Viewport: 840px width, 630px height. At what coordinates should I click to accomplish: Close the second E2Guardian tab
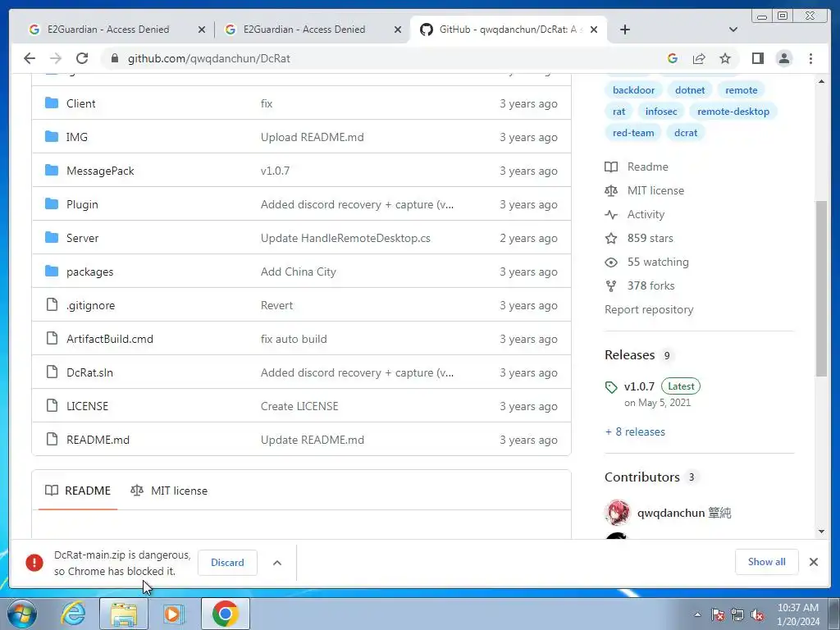tap(398, 30)
